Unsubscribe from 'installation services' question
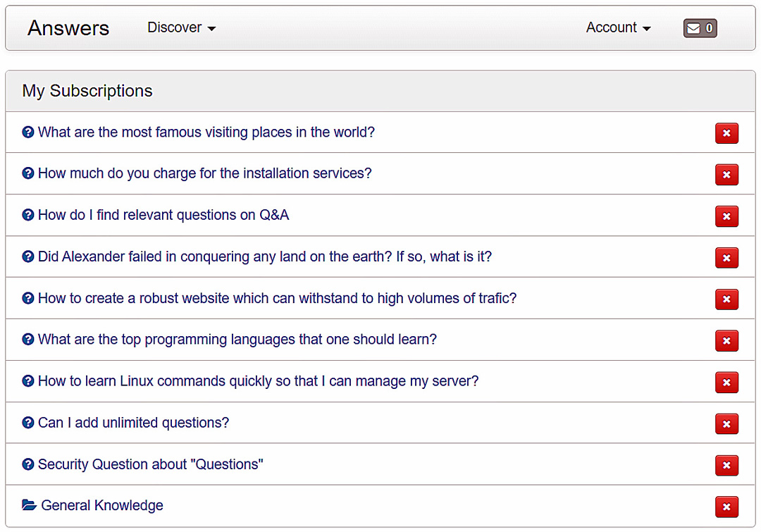Viewport: 761px width, 532px height. point(726,175)
